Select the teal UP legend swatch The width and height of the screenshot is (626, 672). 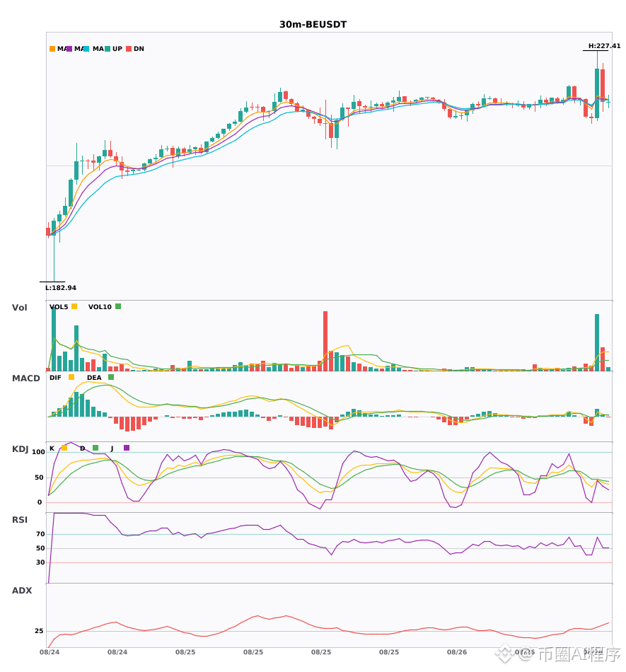[108, 49]
